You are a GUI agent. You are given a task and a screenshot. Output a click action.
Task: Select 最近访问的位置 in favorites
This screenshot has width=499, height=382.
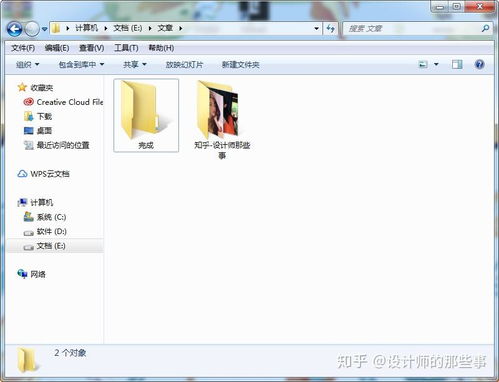pos(63,145)
